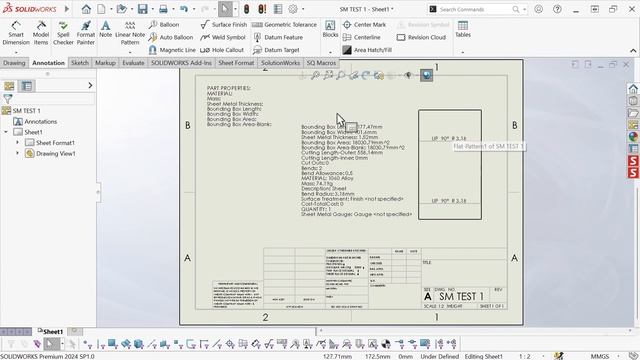Click the Rebuild traffic light icon
The height and width of the screenshot is (360, 640).
coord(247,9)
